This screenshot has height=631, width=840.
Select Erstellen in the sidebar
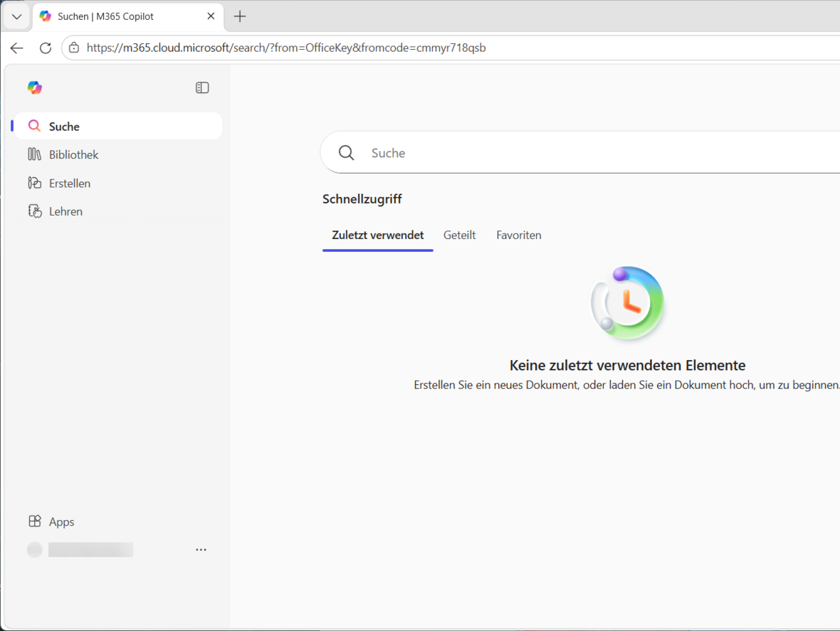[69, 183]
